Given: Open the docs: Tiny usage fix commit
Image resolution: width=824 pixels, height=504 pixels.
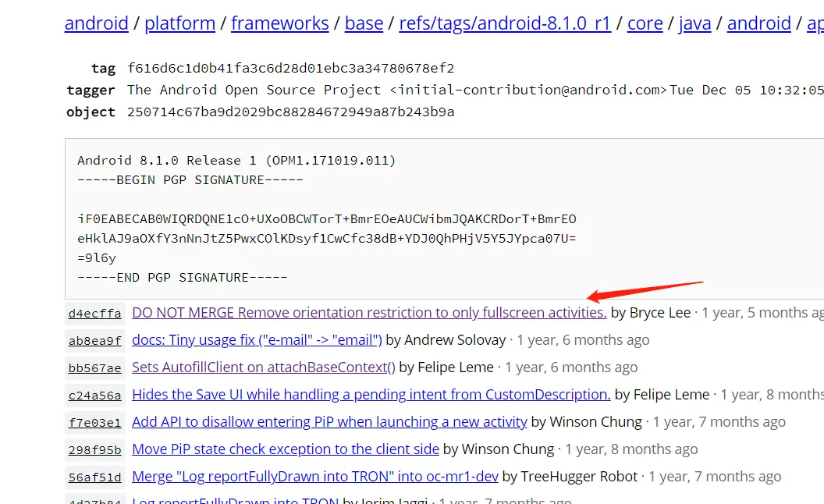Looking at the screenshot, I should (x=257, y=340).
